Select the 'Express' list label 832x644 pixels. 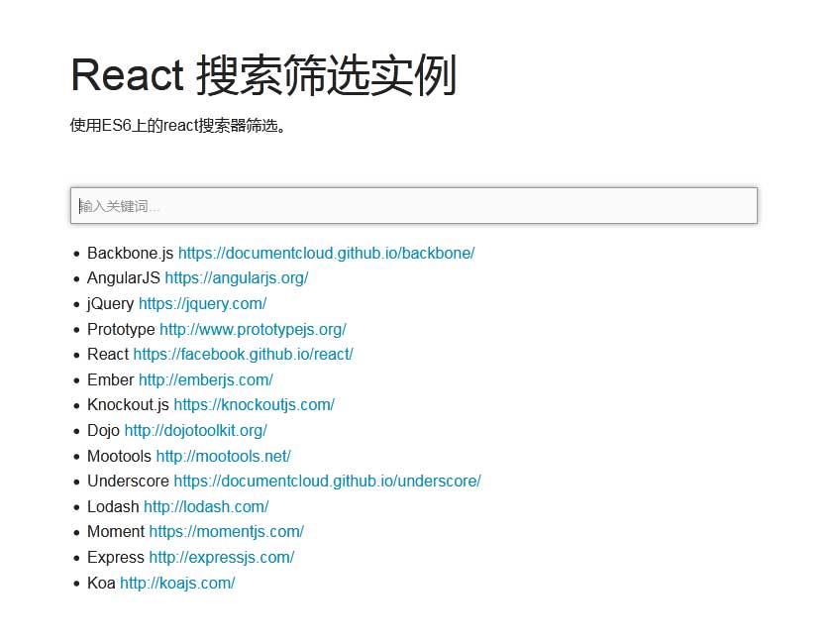coord(116,558)
